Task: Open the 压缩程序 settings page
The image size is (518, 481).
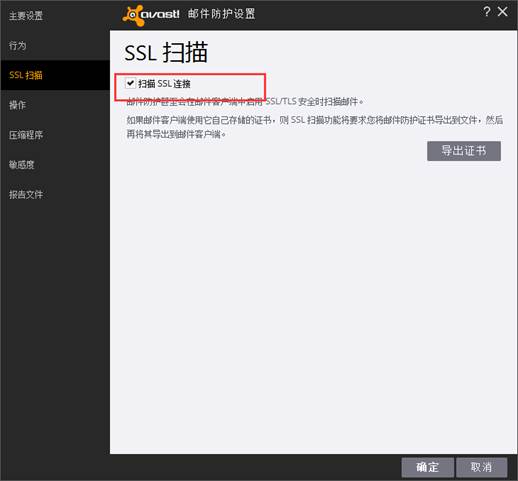Action: (x=26, y=135)
